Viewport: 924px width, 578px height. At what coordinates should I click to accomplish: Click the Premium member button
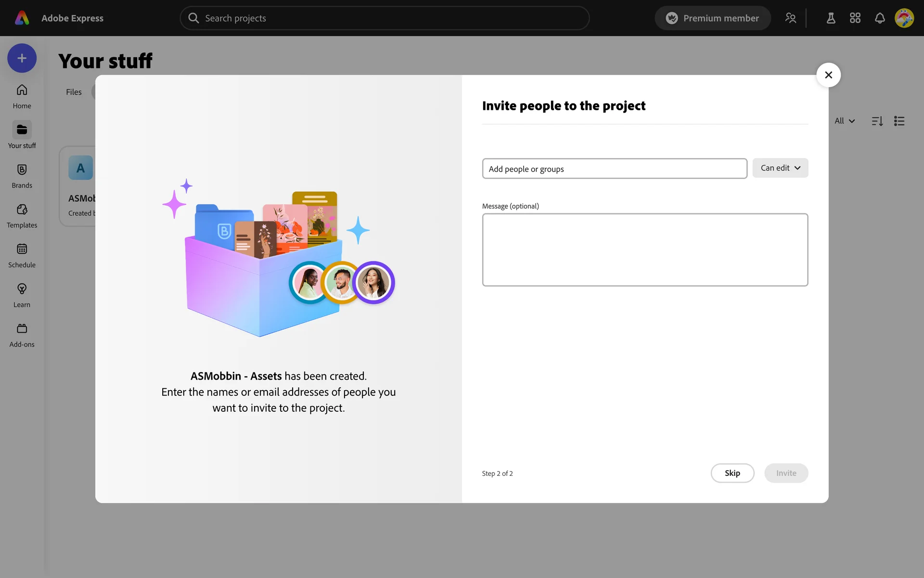tap(712, 18)
